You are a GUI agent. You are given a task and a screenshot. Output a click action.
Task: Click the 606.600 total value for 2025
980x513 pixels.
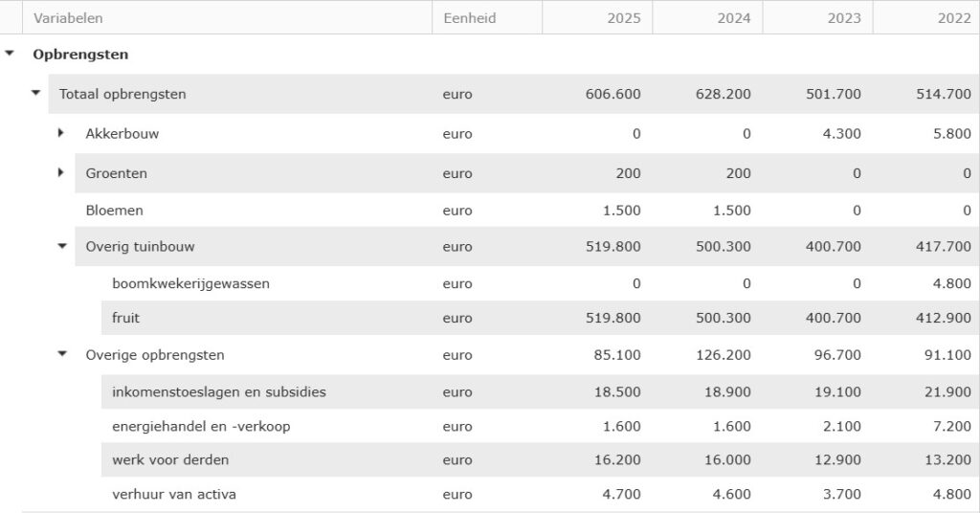(x=612, y=94)
